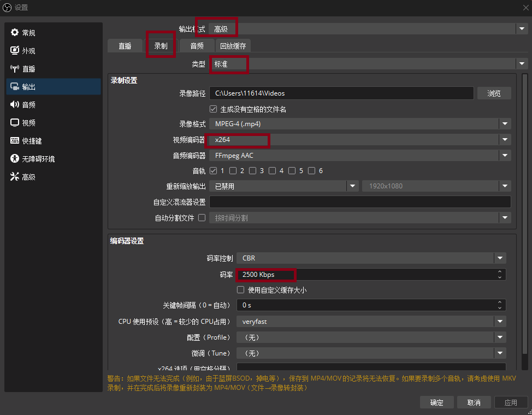Screen dimensions: 532x415
Task: Enable 自动分割文件 checkbox
Action: (x=202, y=217)
